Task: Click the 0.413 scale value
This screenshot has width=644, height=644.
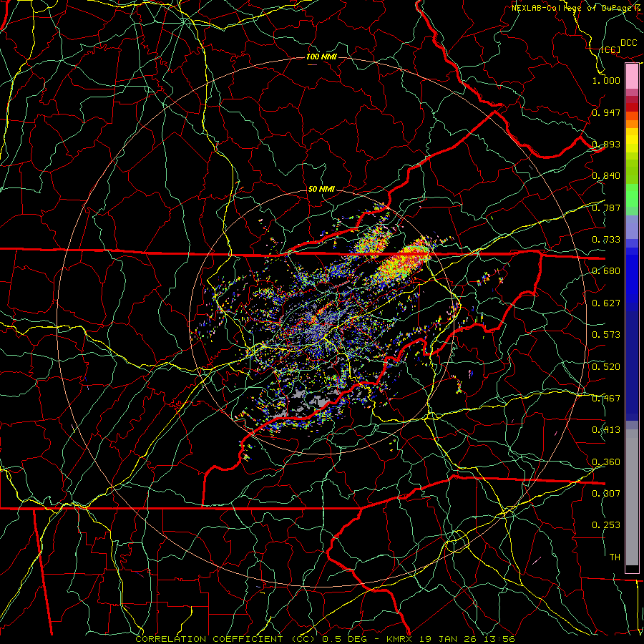Action: [x=606, y=430]
